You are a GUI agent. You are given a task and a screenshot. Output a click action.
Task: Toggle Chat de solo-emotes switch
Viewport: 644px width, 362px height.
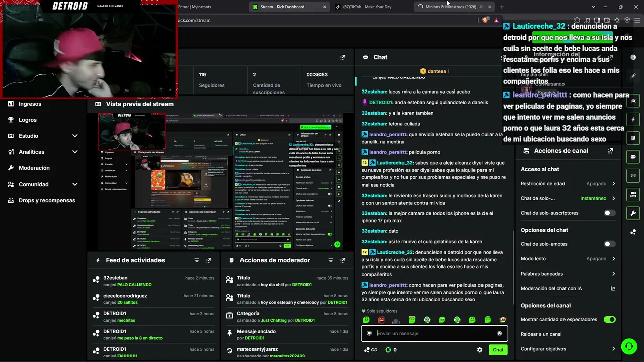pyautogui.click(x=609, y=244)
